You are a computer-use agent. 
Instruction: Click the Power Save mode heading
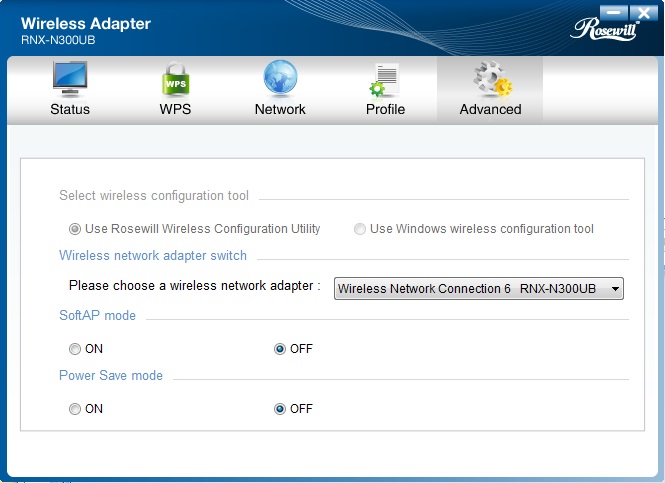click(111, 376)
